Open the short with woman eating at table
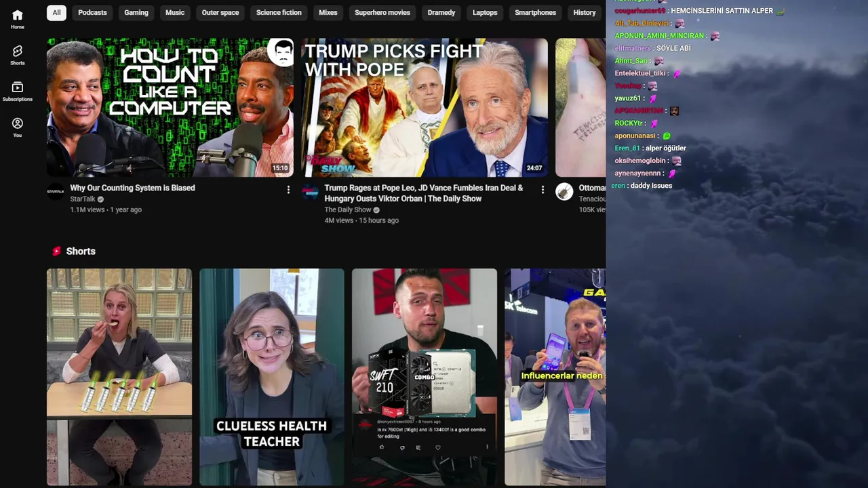 click(119, 377)
